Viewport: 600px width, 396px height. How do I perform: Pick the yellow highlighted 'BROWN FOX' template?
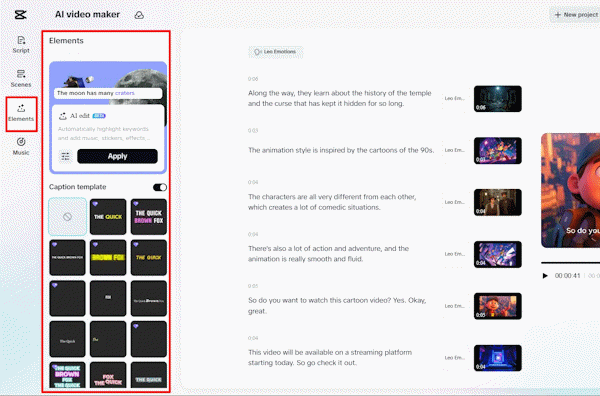pos(108,257)
